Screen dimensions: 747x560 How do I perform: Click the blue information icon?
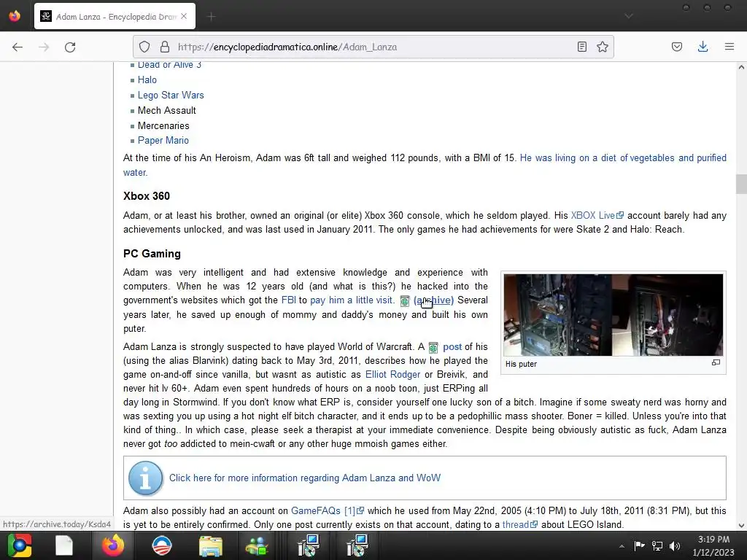[x=145, y=478]
